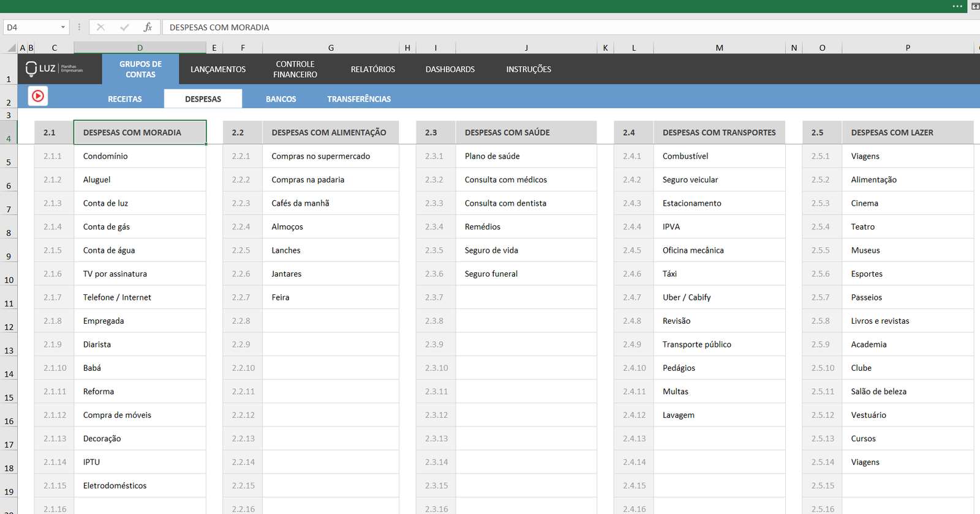980x514 pixels.
Task: Open the insert function fx icon
Action: [x=148, y=27]
